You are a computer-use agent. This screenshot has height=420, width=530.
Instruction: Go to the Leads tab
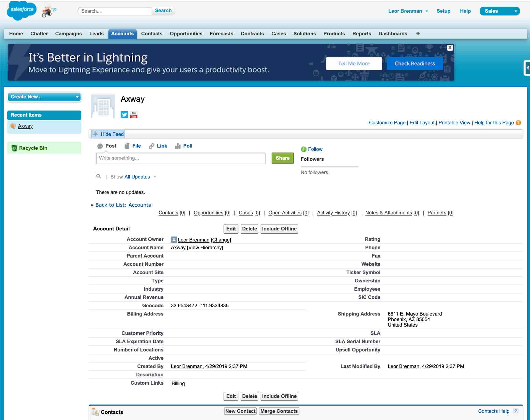(x=96, y=34)
